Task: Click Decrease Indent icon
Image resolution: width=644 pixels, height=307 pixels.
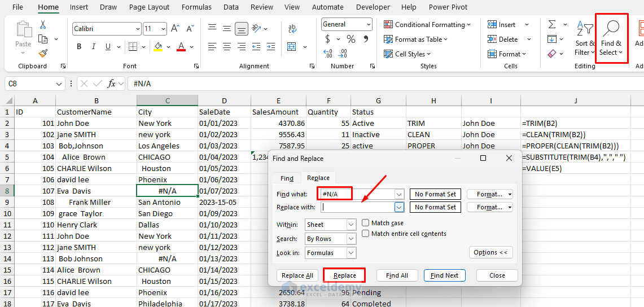Action: pyautogui.click(x=256, y=46)
